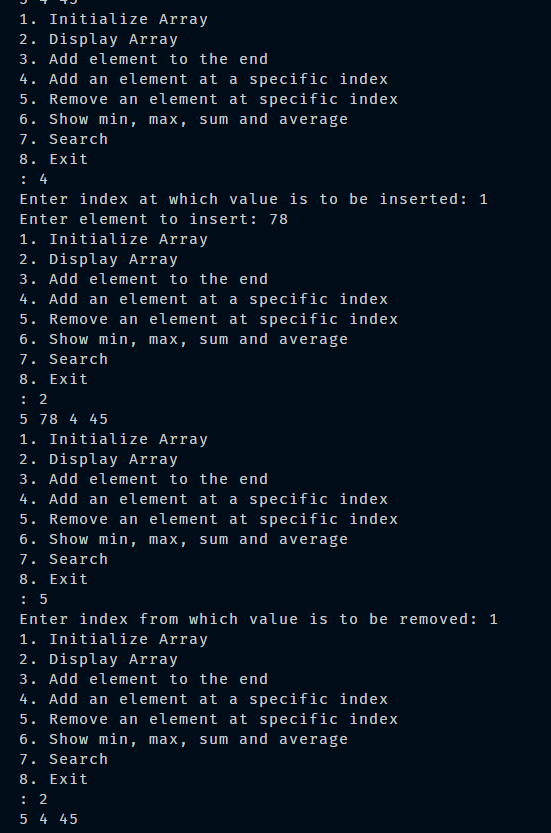
Task: Click the ": 4" menu choice prompt
Action: [x=34, y=179]
